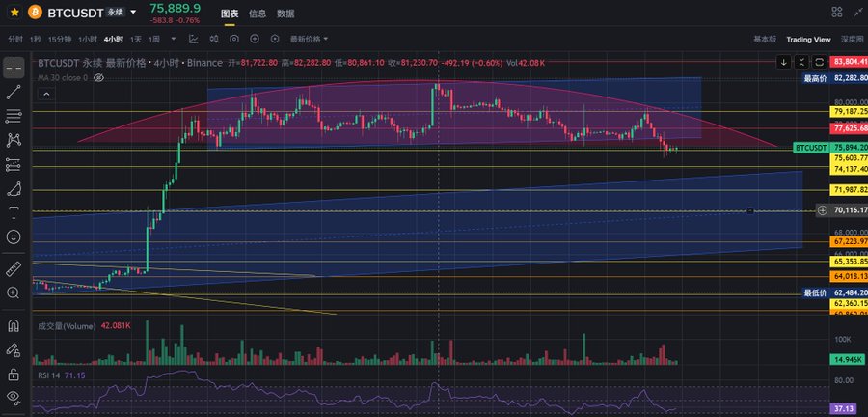Click the RSI 14 indicator title
This screenshot has height=417, width=868.
click(x=49, y=375)
